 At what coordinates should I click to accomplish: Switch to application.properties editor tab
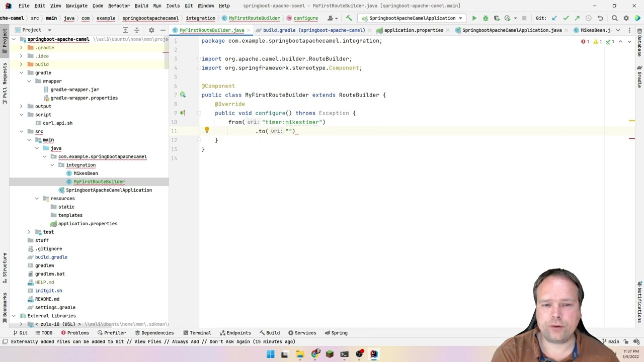[414, 30]
